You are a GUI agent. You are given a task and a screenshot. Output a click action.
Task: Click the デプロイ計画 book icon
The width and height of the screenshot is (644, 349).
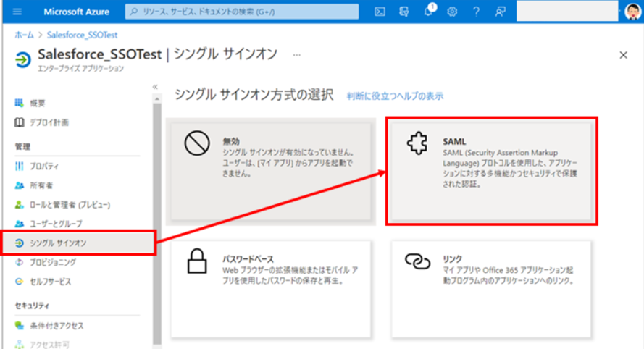(x=20, y=122)
